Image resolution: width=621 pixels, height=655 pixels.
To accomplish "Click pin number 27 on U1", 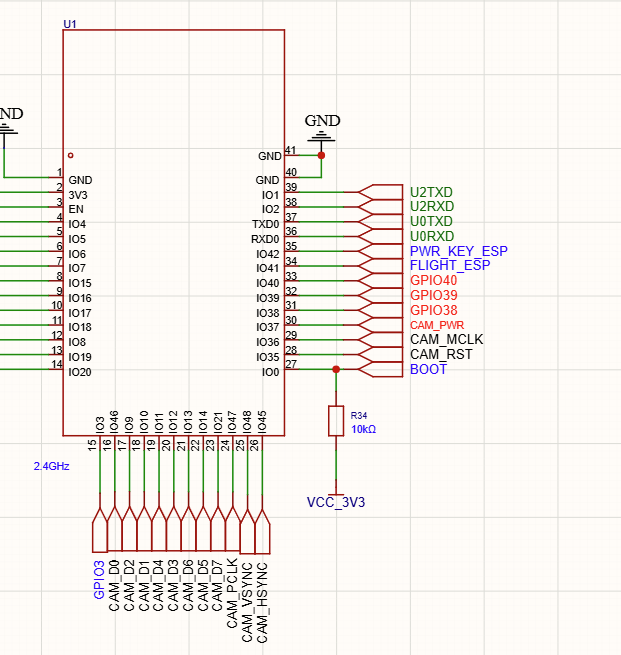I will 291,364.
